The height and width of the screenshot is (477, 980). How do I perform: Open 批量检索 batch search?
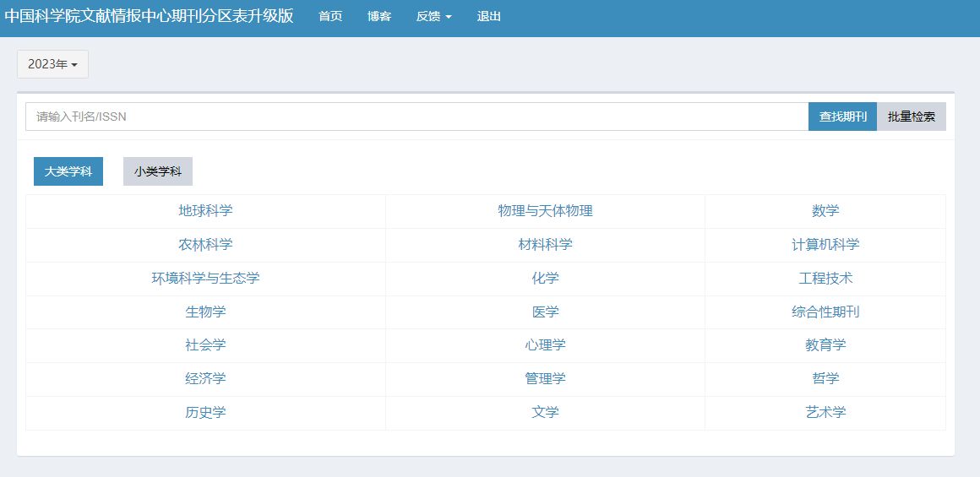coord(911,117)
